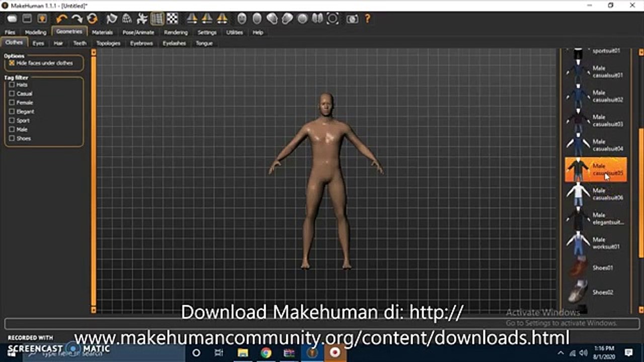Enable the Hats tag filter
The width and height of the screenshot is (644, 362).
[x=12, y=85]
